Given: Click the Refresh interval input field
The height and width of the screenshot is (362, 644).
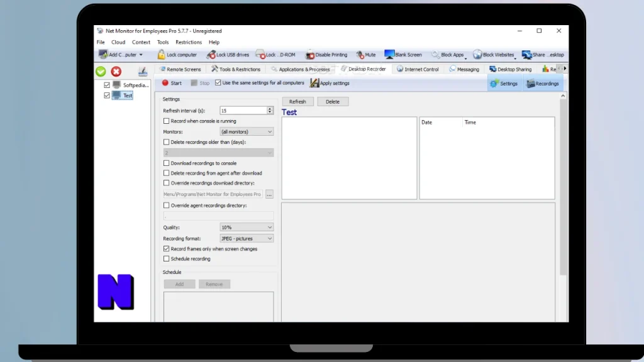Looking at the screenshot, I should [x=243, y=111].
